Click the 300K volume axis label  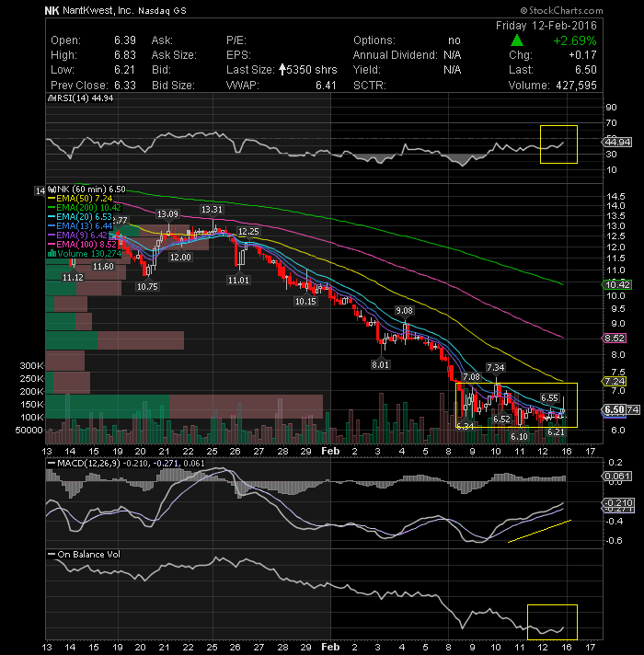pos(31,366)
